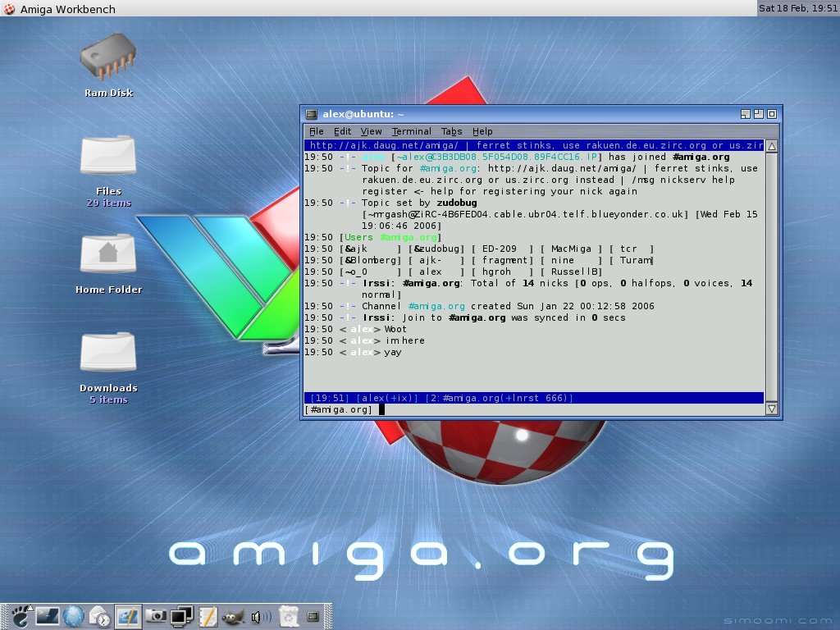Click the message 'yay'

pos(393,353)
